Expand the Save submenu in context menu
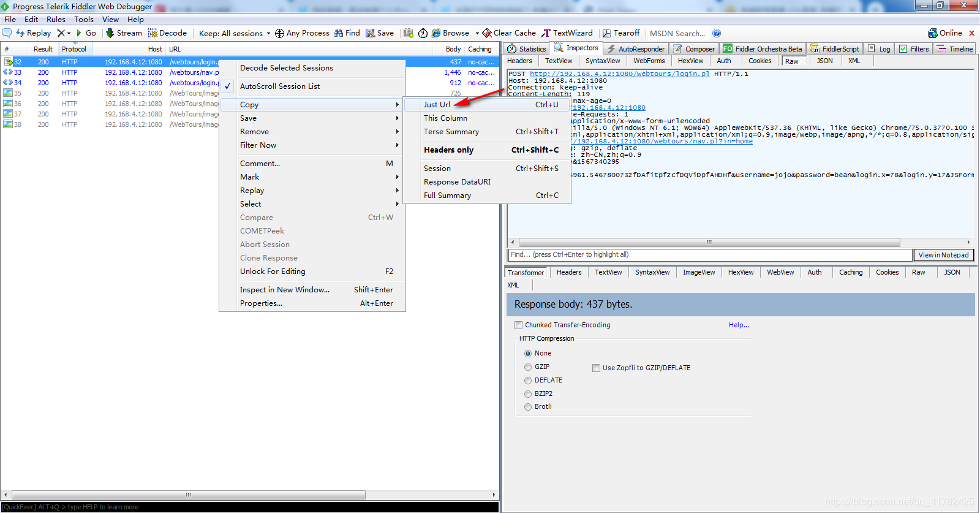Screen dimensions: 980x513 pos(312,118)
